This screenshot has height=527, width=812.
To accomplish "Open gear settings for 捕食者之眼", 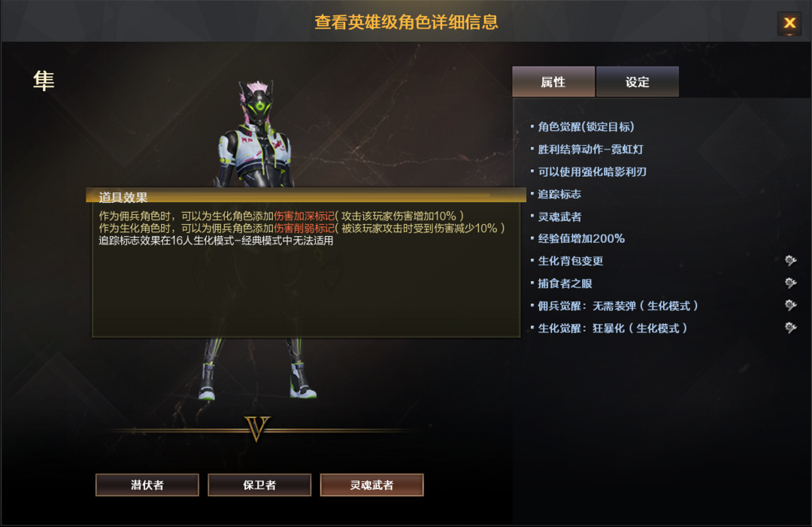I will (790, 283).
